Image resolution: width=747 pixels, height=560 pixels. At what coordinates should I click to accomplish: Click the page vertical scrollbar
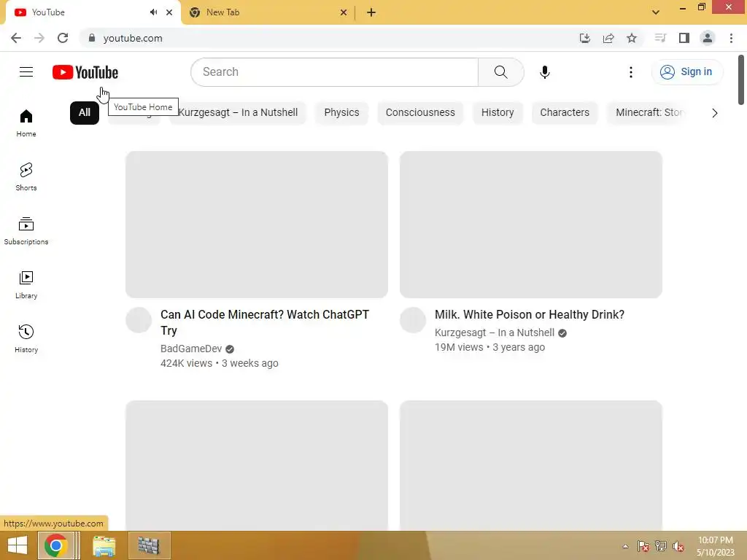point(741,79)
